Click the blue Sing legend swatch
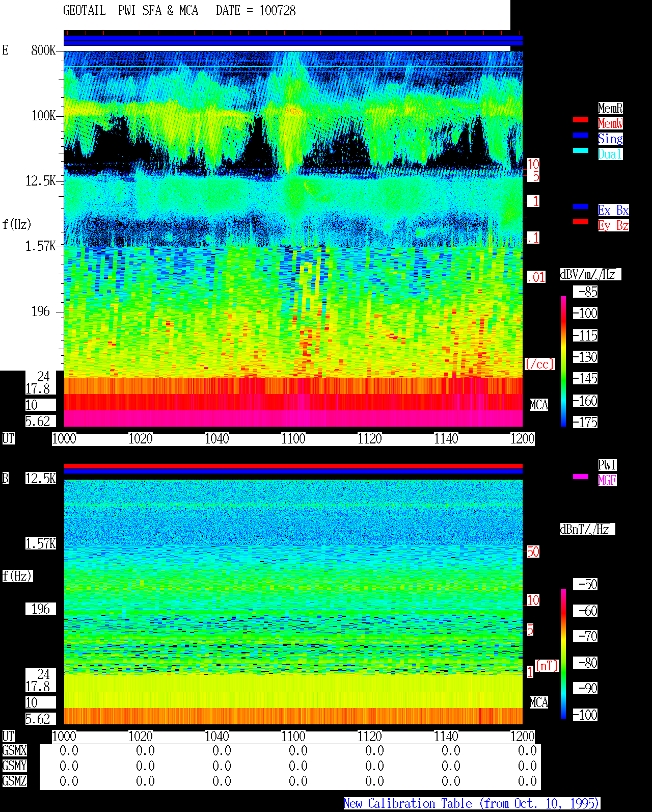Image resolution: width=652 pixels, height=812 pixels. pyautogui.click(x=581, y=135)
